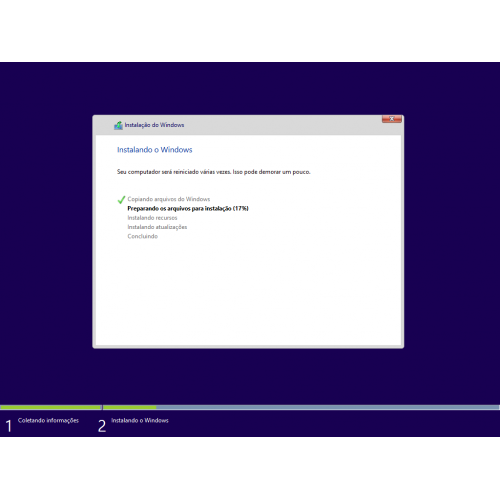
Task: Click the completed green progress bar for stage 1
Action: pos(51,407)
